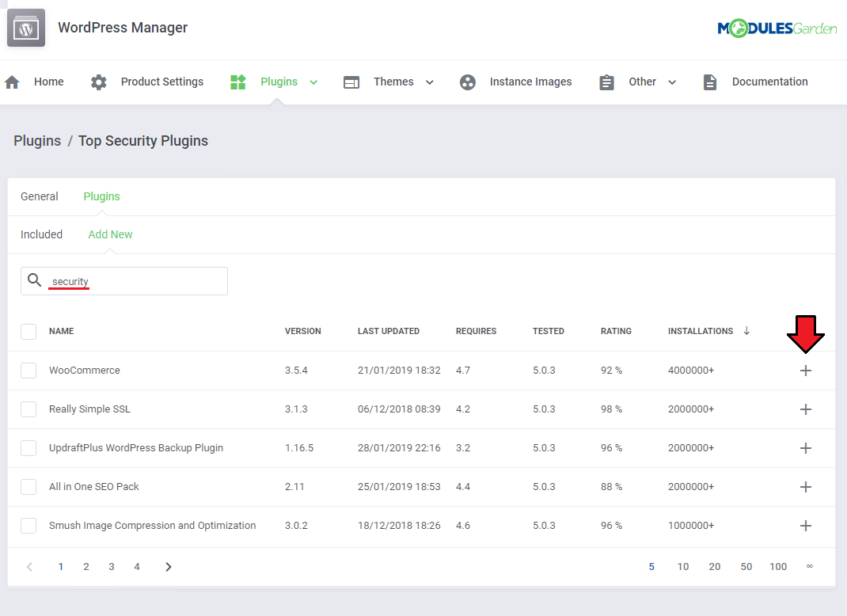Sort by TESTED column header
This screenshot has width=847, height=616.
pos(549,331)
